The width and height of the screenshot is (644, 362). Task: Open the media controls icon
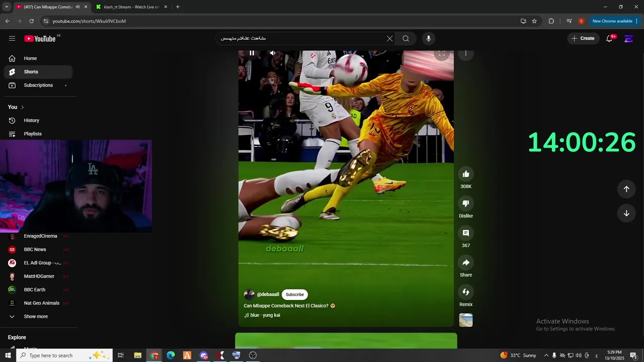569,21
